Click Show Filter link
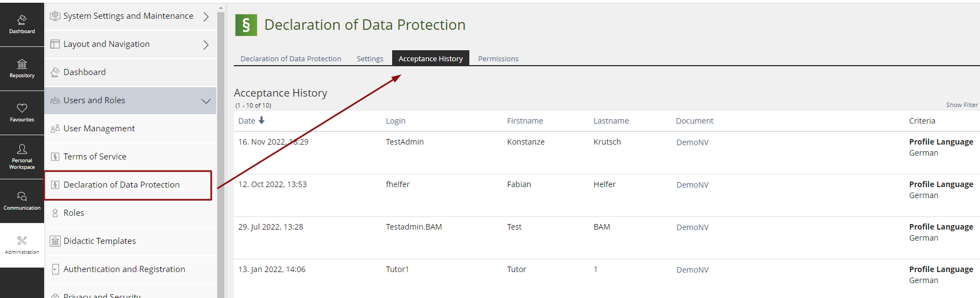 coord(961,105)
